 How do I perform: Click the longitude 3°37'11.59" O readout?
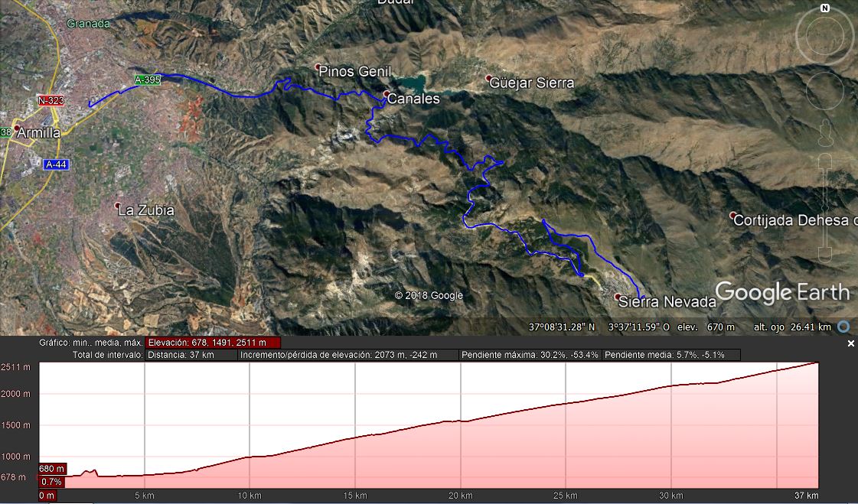pos(639,327)
